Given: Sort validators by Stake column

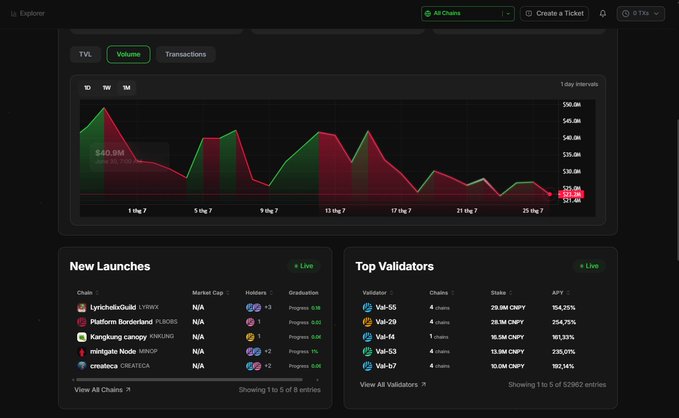Looking at the screenshot, I should (501, 293).
